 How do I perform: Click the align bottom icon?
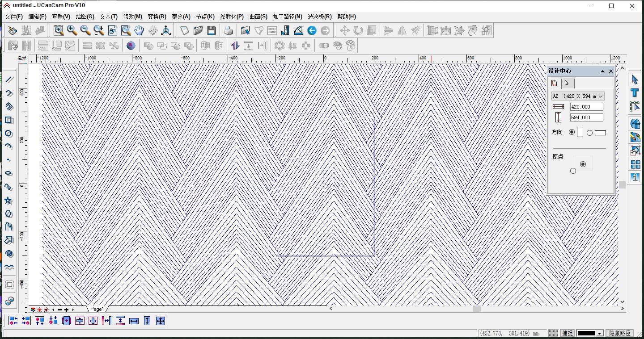pyautogui.click(x=53, y=321)
